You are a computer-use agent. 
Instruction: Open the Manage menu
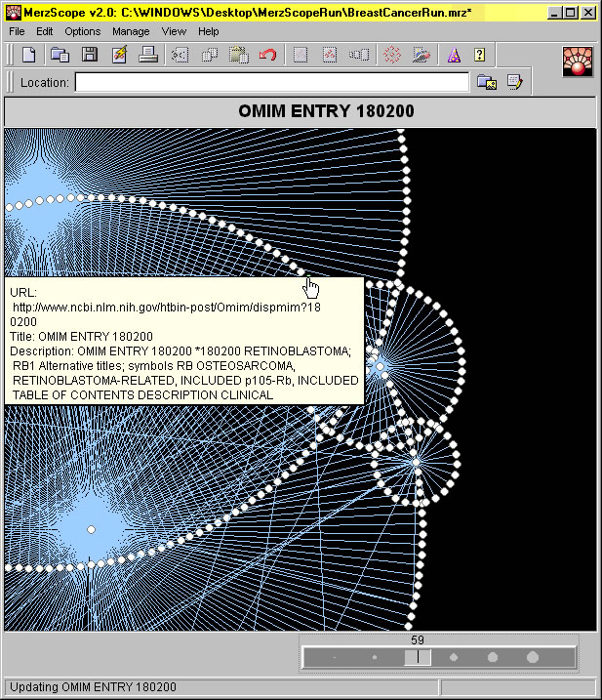pos(131,31)
